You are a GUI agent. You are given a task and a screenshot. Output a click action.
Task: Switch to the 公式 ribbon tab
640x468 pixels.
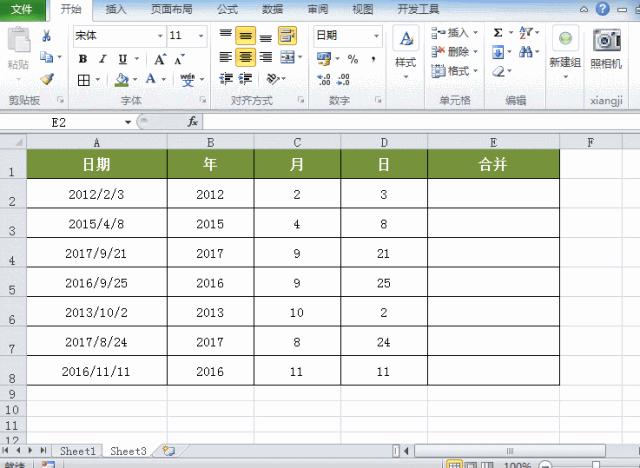click(227, 9)
